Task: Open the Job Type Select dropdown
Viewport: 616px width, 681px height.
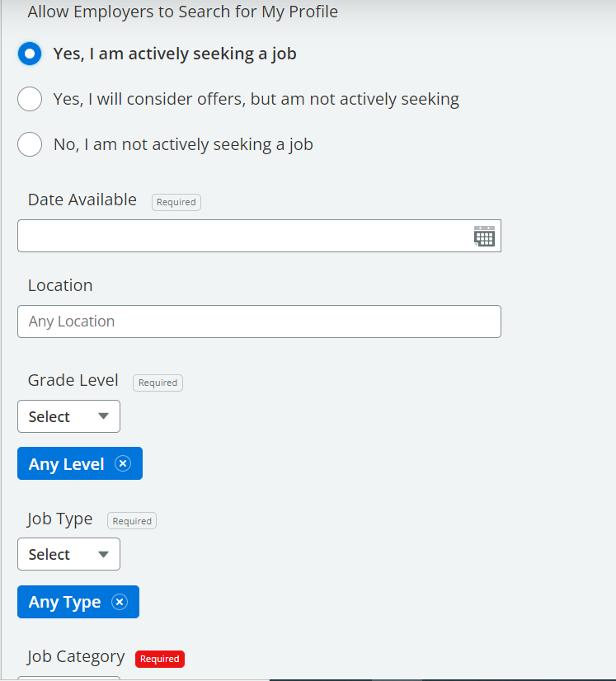Action: 68,554
